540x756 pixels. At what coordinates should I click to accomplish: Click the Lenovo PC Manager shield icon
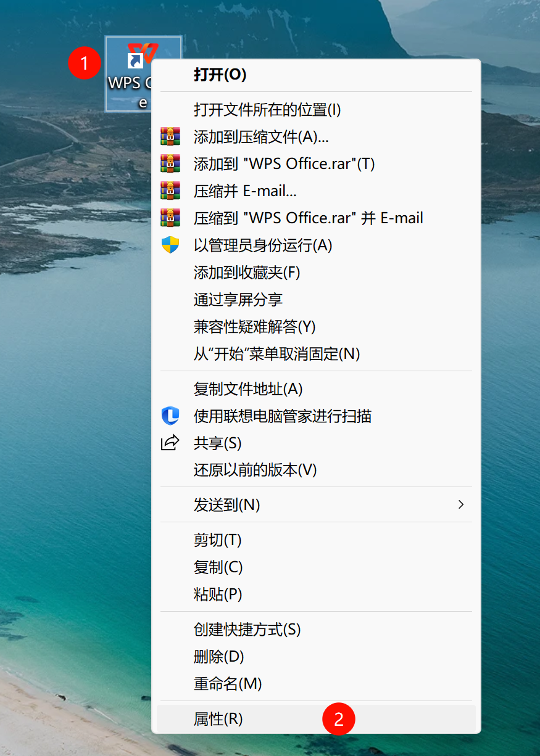[170, 416]
